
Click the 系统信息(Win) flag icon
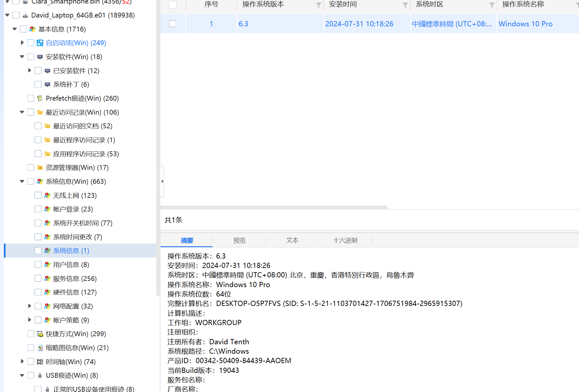[40, 182]
